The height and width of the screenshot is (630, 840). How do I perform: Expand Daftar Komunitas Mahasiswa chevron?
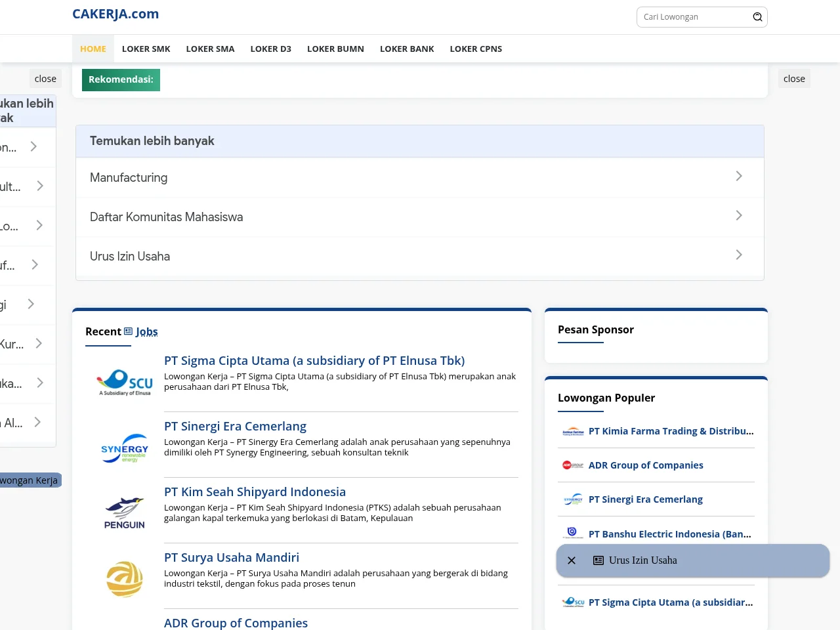point(739,215)
